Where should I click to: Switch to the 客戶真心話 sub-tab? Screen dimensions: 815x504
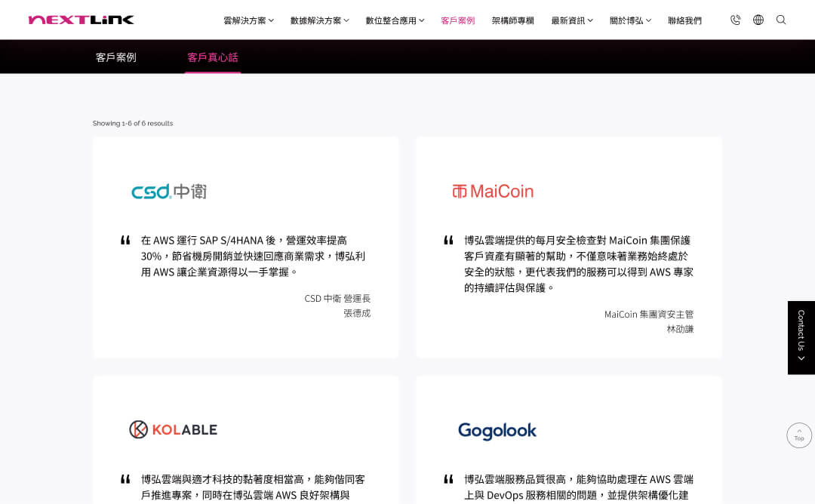point(213,57)
